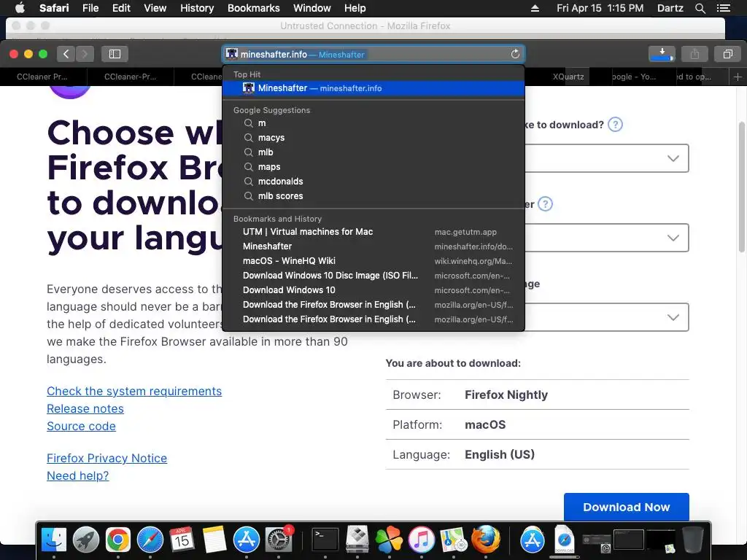747x560 pixels.
Task: Open Maps from the dock
Action: tap(454, 540)
